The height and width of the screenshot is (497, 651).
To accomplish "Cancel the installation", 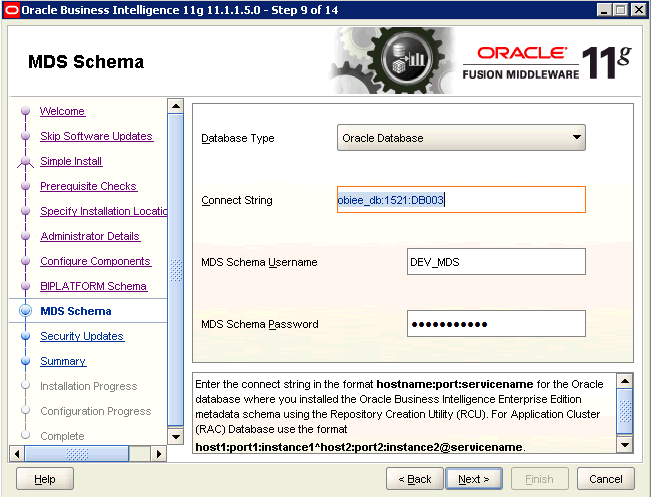I will click(606, 479).
